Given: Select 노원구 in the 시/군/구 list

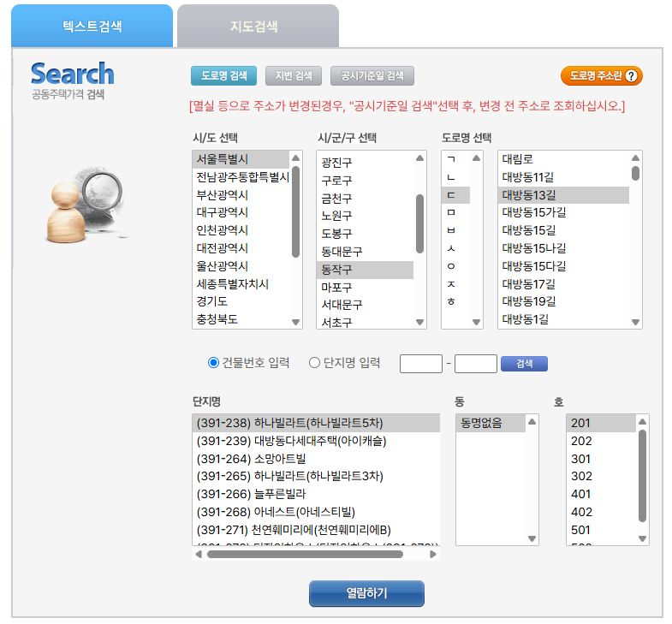Looking at the screenshot, I should pos(366,216).
